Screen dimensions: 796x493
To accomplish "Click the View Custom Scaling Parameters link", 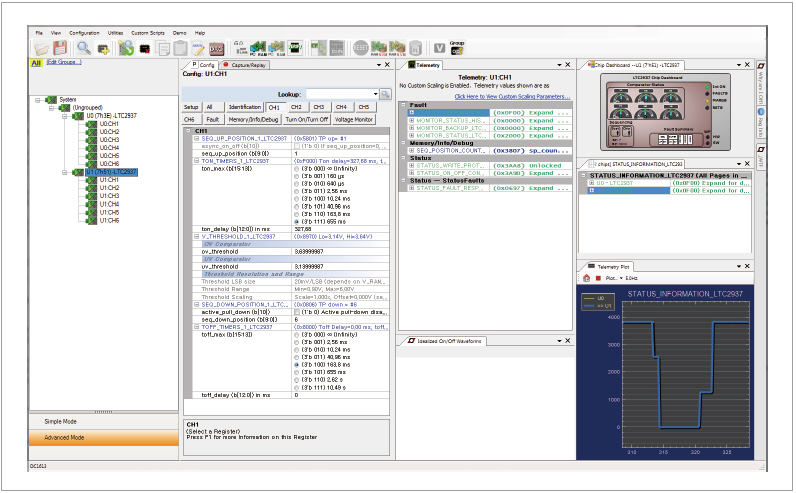I will (511, 96).
